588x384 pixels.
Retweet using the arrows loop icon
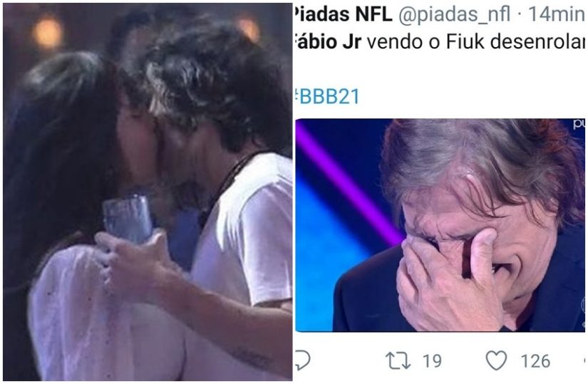(398, 360)
